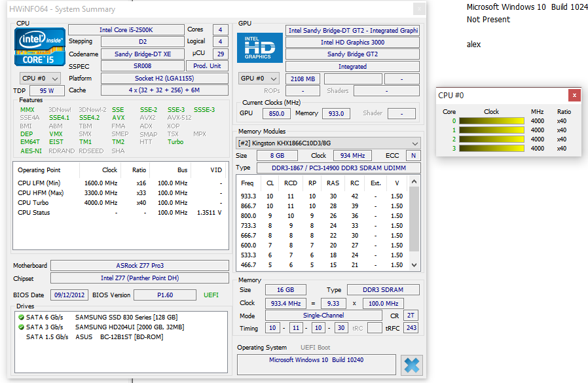Click the DDR3-1867 / PC3-14900 type field
This screenshot has height=383, width=588.
tap(339, 168)
